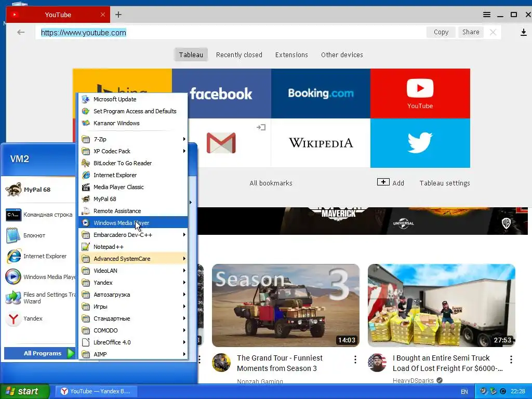Open a new browser tab

118,15
